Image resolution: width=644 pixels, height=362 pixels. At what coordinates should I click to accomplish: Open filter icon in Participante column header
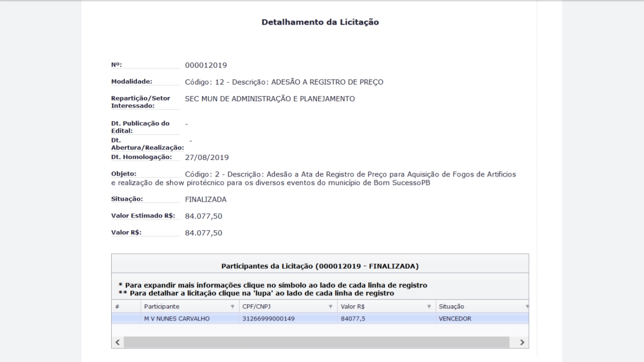232,307
